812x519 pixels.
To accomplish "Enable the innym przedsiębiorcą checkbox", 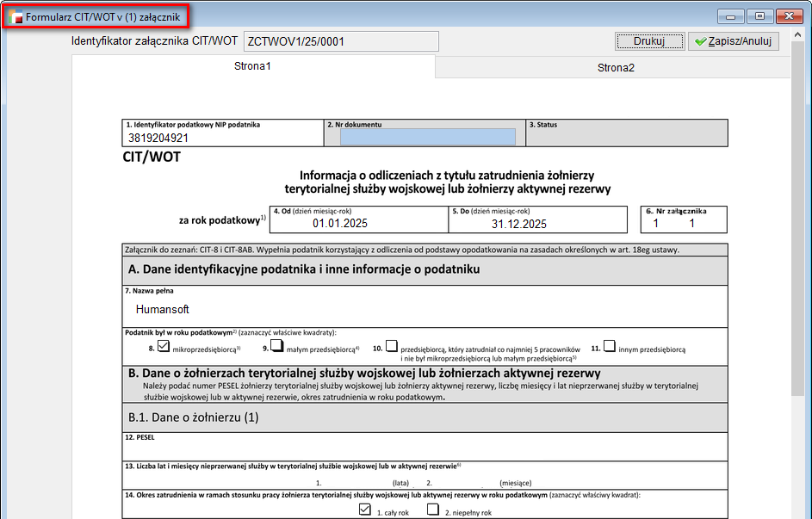I will point(609,347).
